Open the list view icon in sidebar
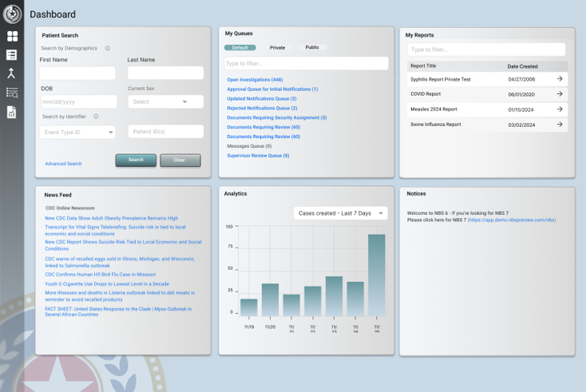This screenshot has height=392, width=586. [12, 55]
